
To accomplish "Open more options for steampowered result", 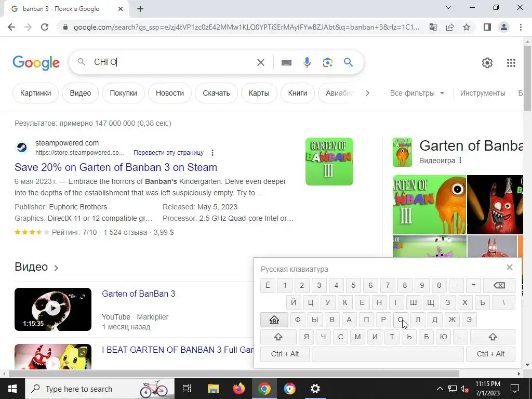I will 212,153.
